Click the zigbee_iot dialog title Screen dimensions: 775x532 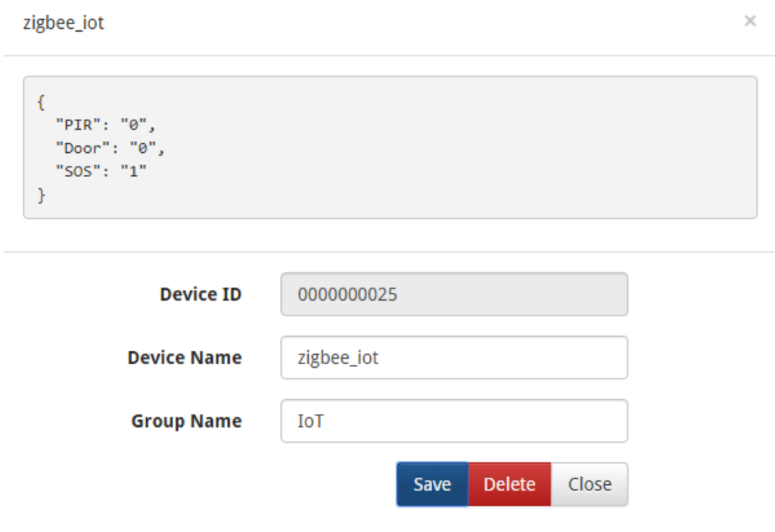(x=64, y=23)
